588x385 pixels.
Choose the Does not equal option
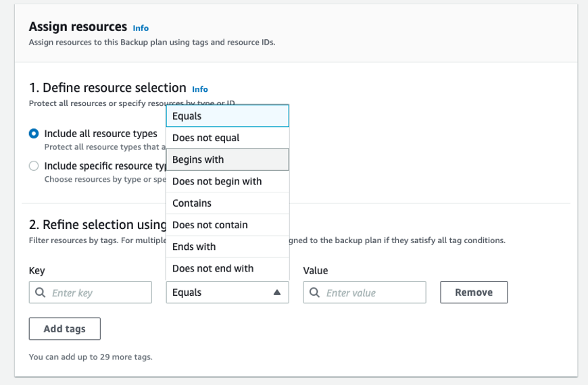click(x=227, y=138)
